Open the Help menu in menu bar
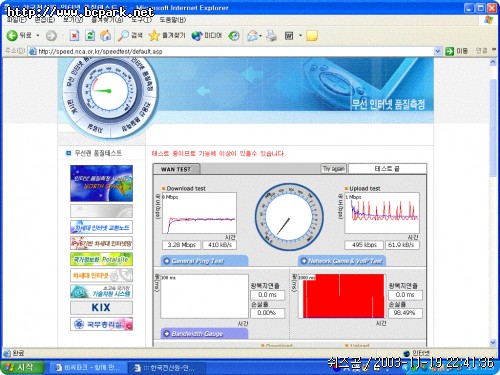The image size is (500, 375). click(x=173, y=20)
